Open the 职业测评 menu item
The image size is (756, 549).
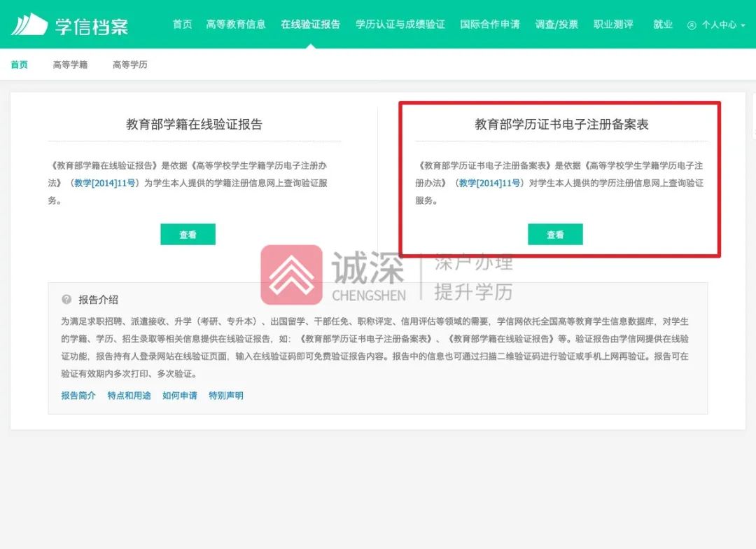tap(614, 23)
